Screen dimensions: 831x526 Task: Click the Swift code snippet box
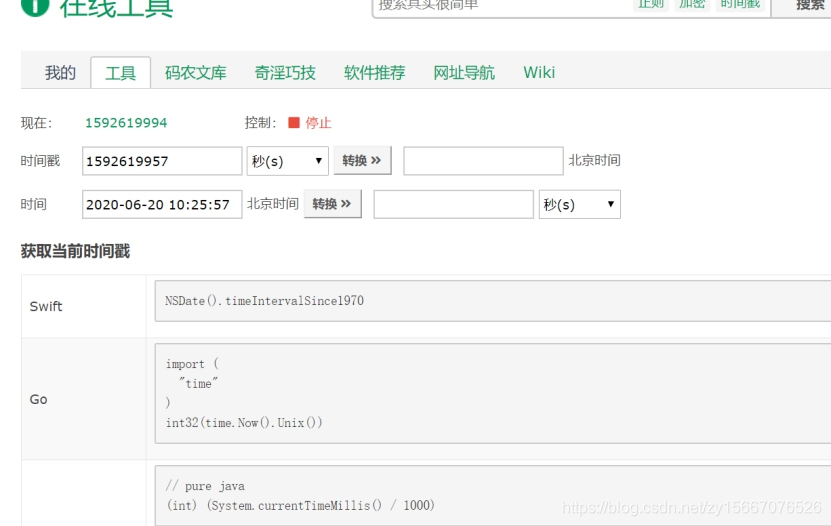(493, 301)
